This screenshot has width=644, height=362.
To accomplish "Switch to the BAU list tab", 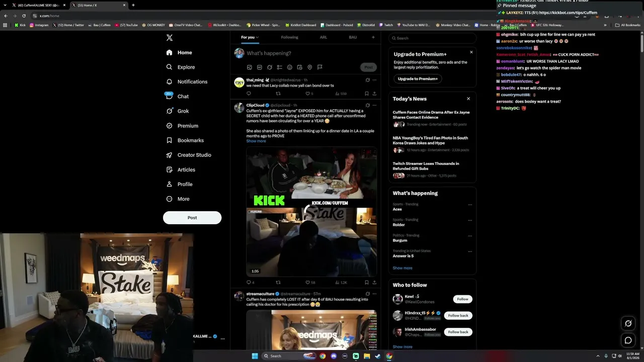I will (x=353, y=37).
